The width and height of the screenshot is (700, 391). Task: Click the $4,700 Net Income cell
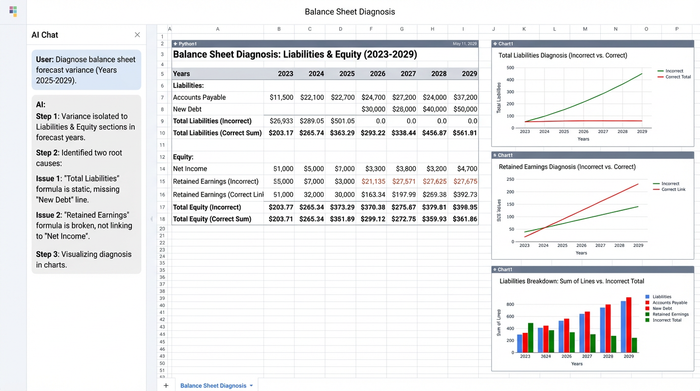[x=467, y=169]
